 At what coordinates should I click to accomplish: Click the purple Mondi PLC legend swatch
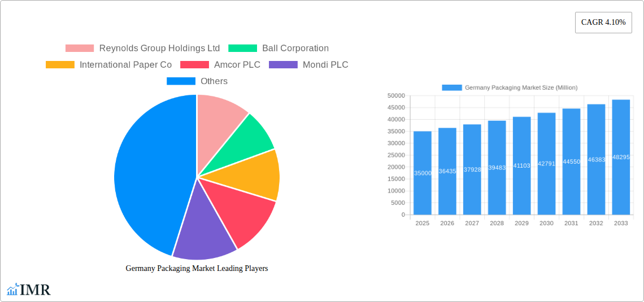pos(283,65)
